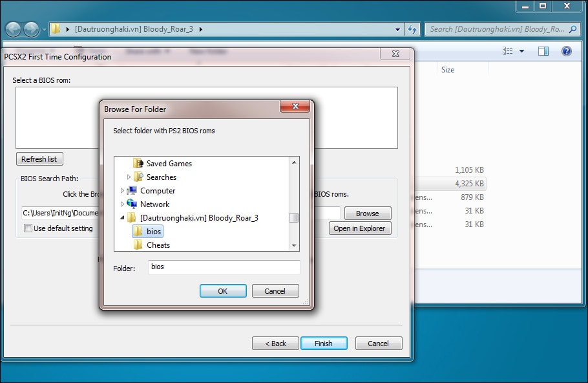Click the folder tree scrollbar thumb
Image resolution: width=588 pixels, height=383 pixels.
click(294, 218)
